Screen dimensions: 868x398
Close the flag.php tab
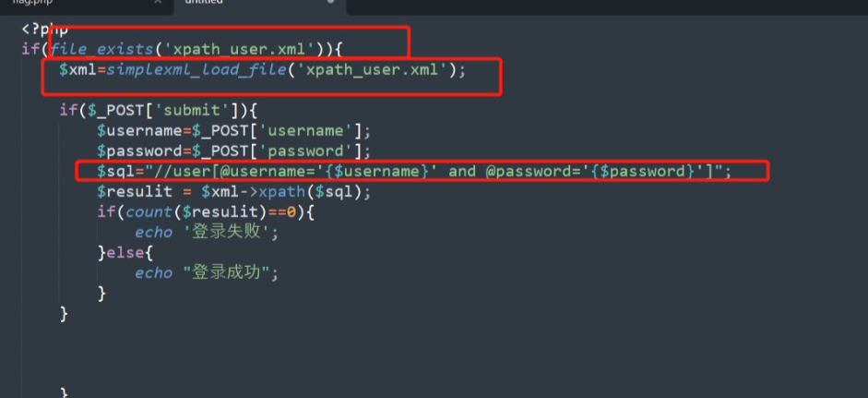click(158, 3)
